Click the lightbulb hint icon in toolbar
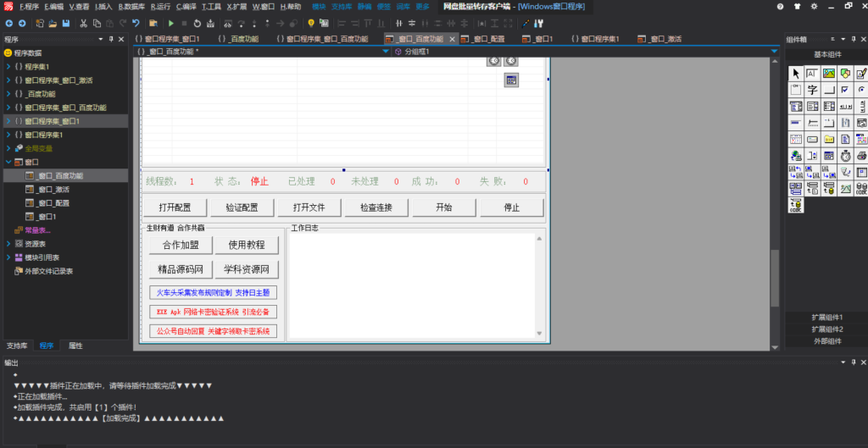 pos(311,23)
